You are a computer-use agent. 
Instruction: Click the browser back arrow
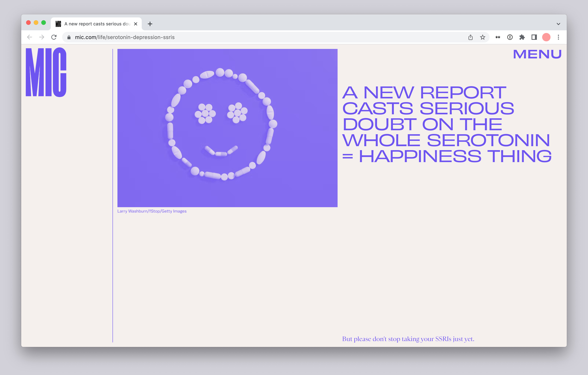click(x=30, y=37)
